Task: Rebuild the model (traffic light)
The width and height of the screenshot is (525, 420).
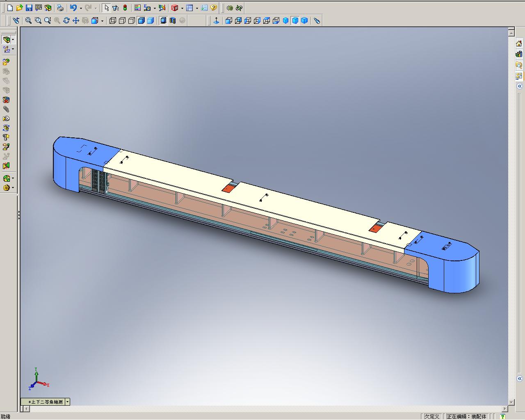Action: 125,8
